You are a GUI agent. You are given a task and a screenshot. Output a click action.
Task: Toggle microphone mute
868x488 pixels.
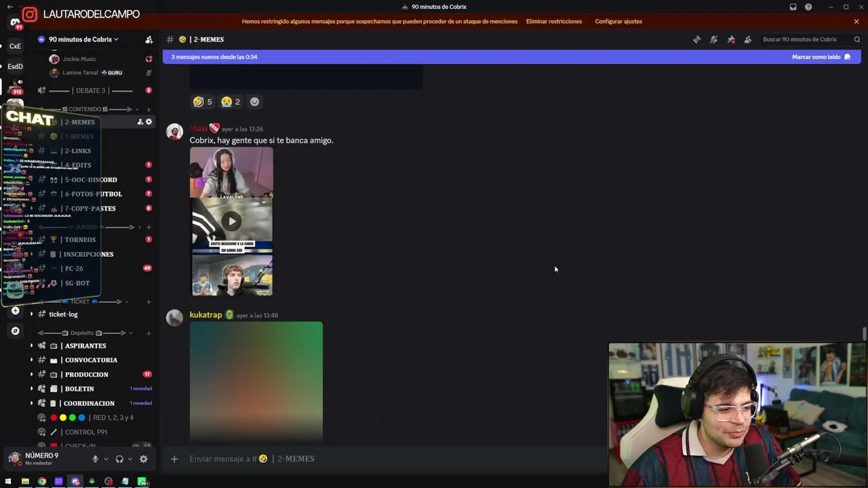pyautogui.click(x=95, y=459)
